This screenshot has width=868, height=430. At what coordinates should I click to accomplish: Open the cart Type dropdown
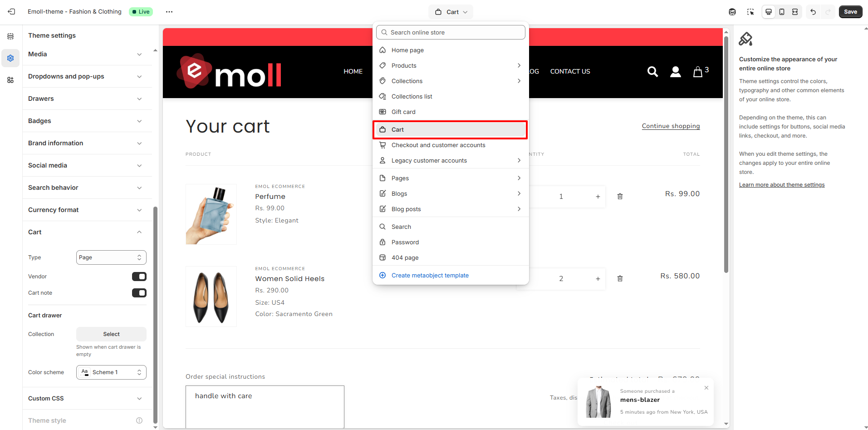pos(111,257)
